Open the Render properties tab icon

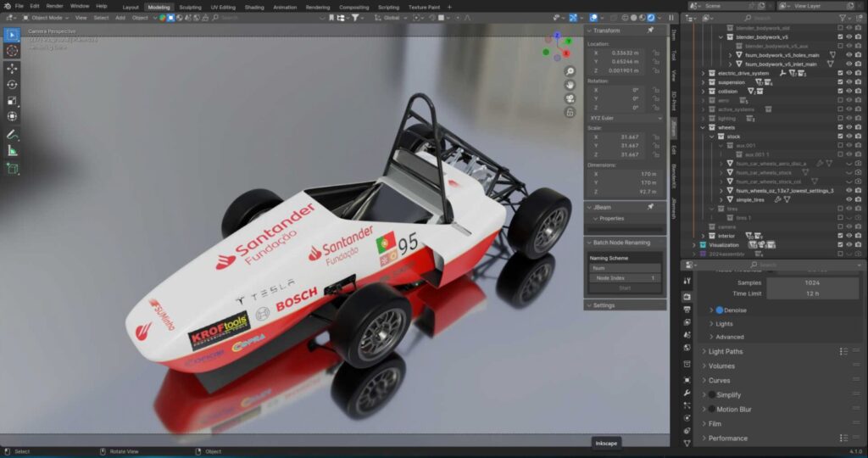687,297
